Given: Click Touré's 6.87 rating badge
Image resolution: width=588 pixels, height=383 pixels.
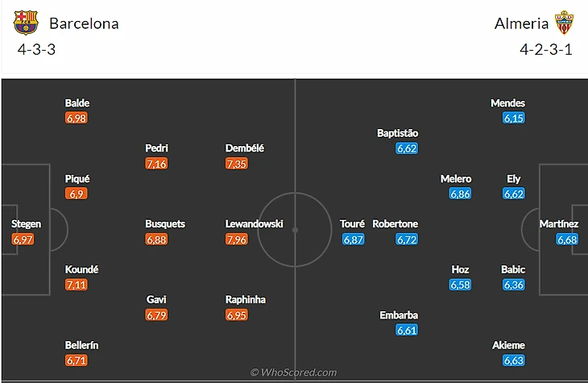Looking at the screenshot, I should tap(354, 239).
